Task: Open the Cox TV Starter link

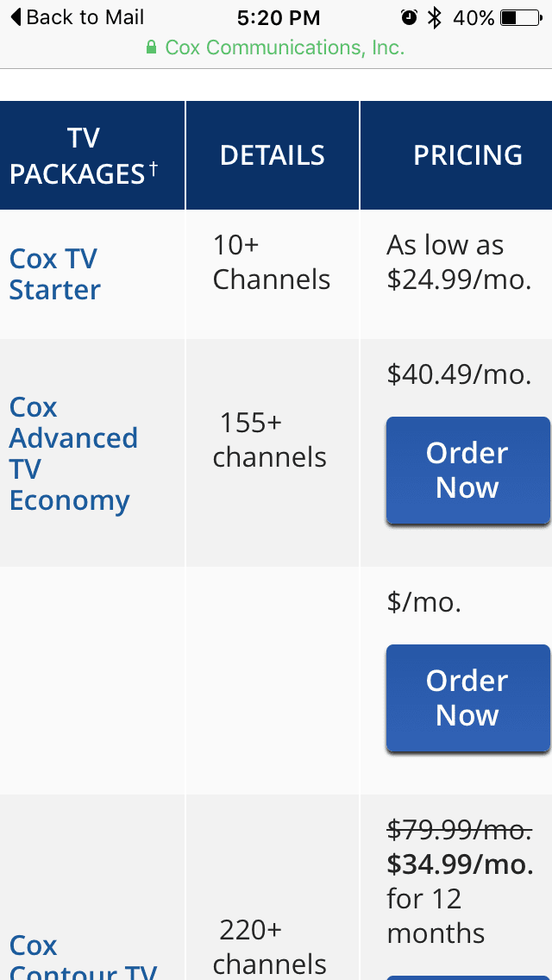Action: [x=54, y=274]
